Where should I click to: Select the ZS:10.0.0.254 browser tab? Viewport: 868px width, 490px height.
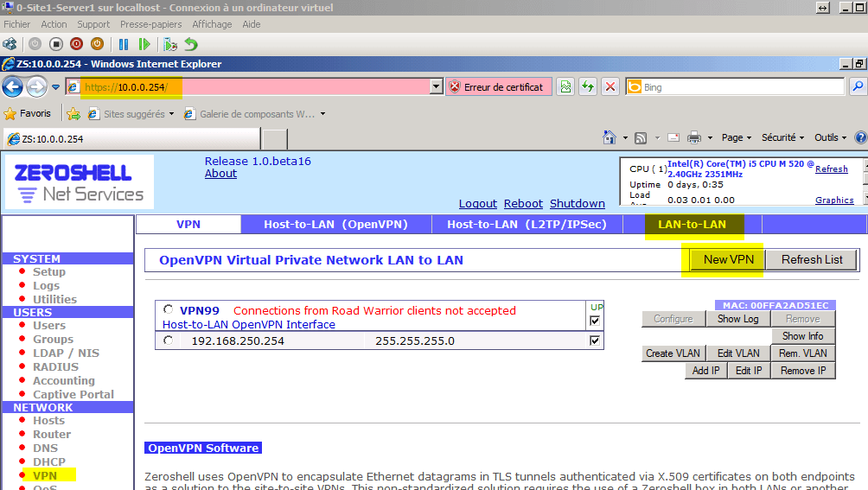pyautogui.click(x=131, y=139)
